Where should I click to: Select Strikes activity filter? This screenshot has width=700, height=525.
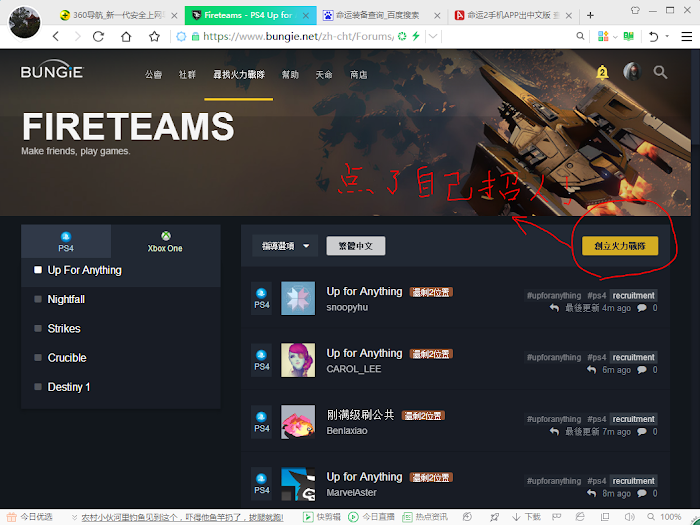(x=121, y=329)
